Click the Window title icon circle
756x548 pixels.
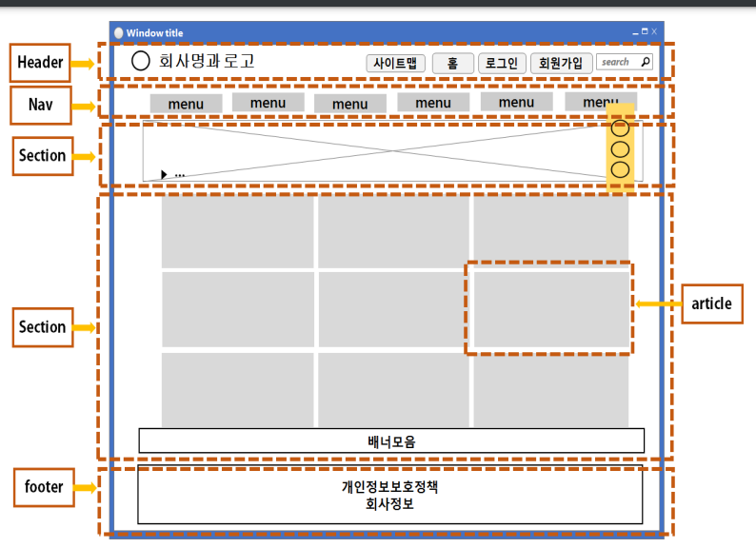pos(119,32)
